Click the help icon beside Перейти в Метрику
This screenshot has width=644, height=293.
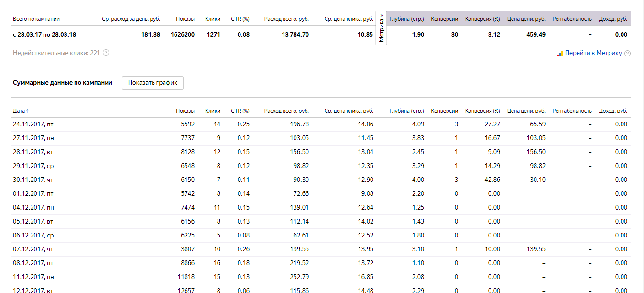tap(627, 54)
